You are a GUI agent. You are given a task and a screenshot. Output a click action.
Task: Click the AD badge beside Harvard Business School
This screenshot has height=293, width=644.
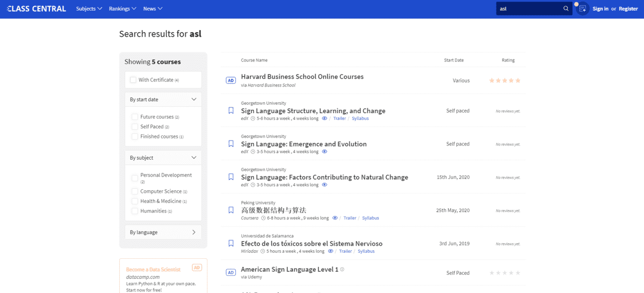[231, 80]
